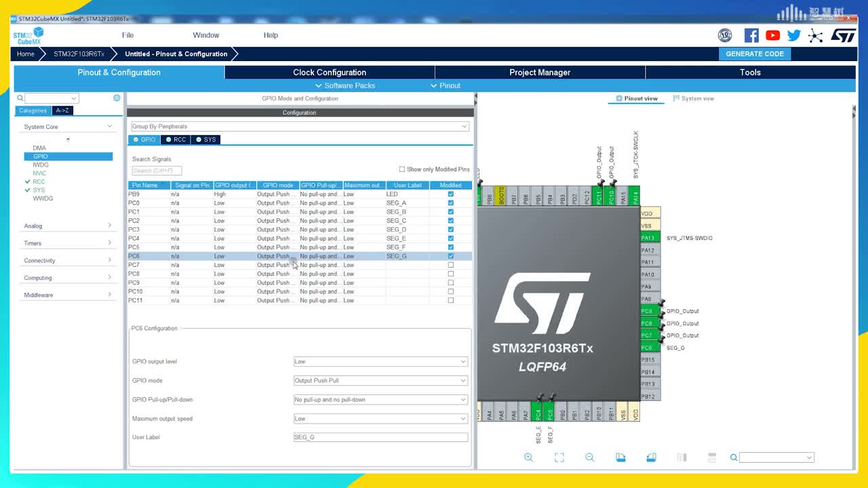Open the Help menu

click(x=271, y=35)
